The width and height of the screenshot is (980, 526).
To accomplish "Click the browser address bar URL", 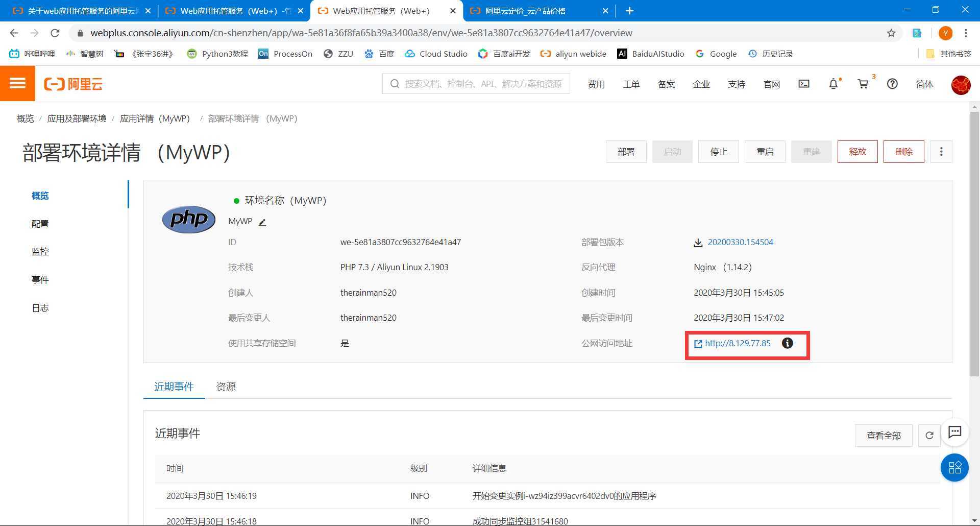I will [x=361, y=33].
